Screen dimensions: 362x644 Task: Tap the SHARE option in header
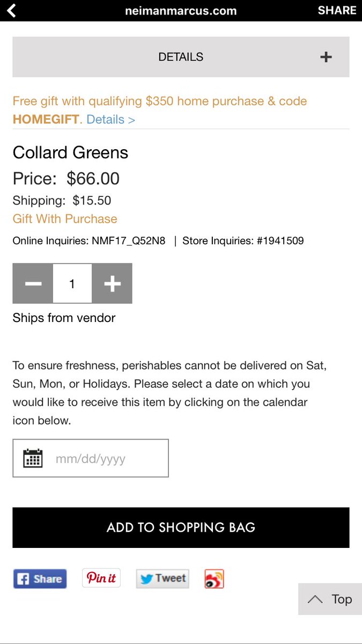point(337,10)
